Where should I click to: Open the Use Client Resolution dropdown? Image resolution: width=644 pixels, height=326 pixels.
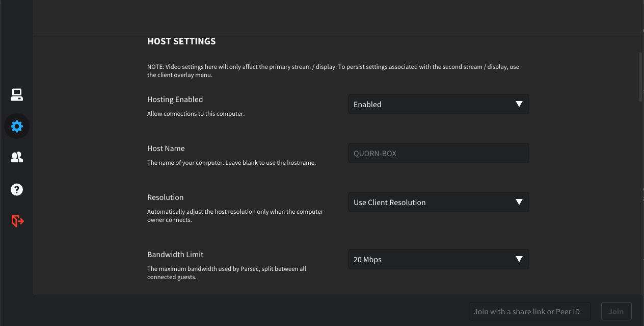pos(438,202)
